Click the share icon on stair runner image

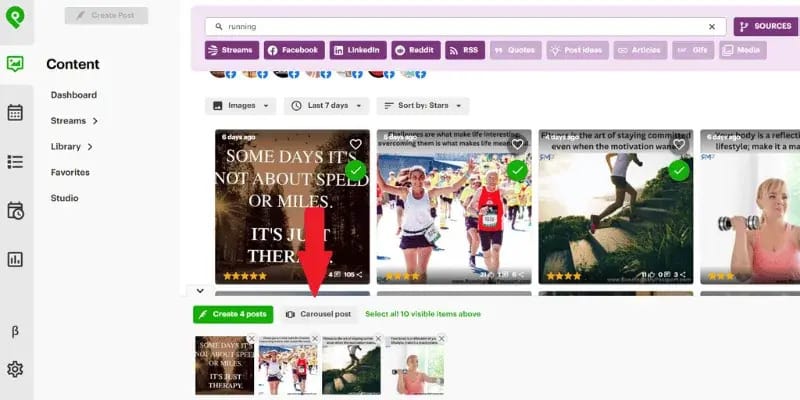click(683, 274)
